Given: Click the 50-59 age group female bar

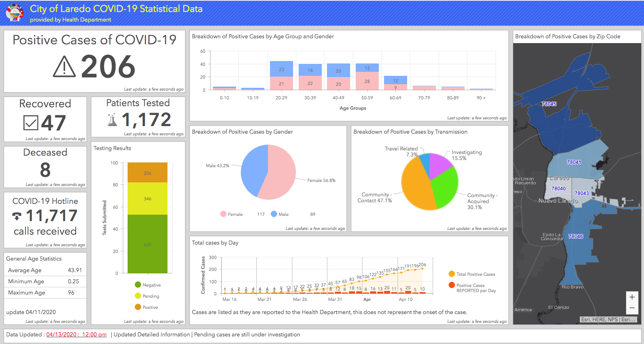Looking at the screenshot, I should coord(367,81).
